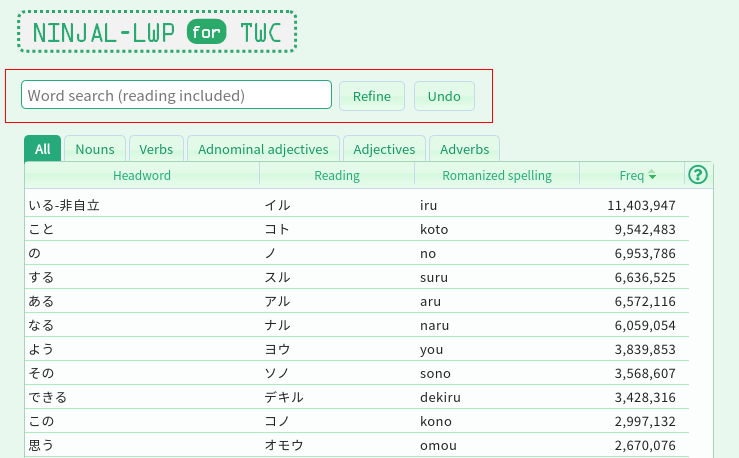
Task: Open the Adjectives tab
Action: tap(384, 149)
